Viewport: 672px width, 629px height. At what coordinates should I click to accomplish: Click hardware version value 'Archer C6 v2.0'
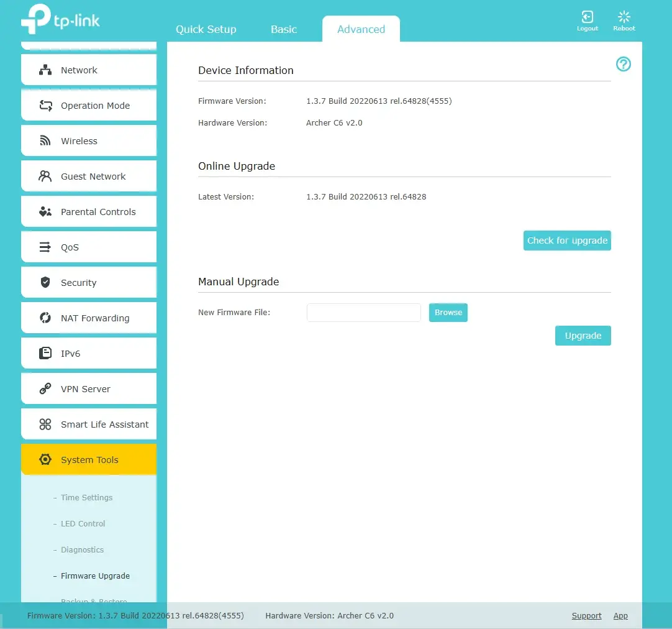(x=334, y=122)
